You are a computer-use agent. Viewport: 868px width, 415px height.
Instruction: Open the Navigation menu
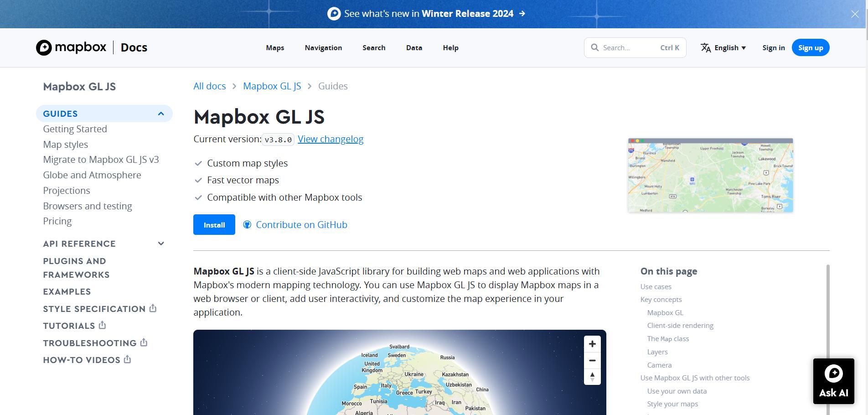pos(323,47)
